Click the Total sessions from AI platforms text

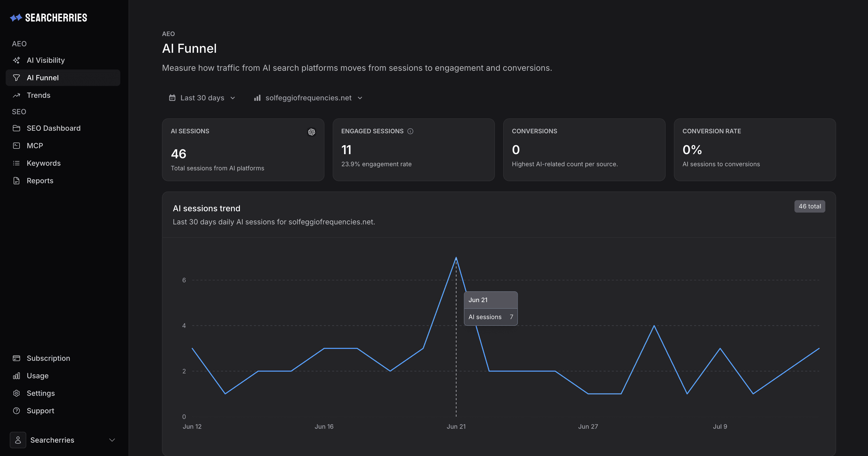217,168
